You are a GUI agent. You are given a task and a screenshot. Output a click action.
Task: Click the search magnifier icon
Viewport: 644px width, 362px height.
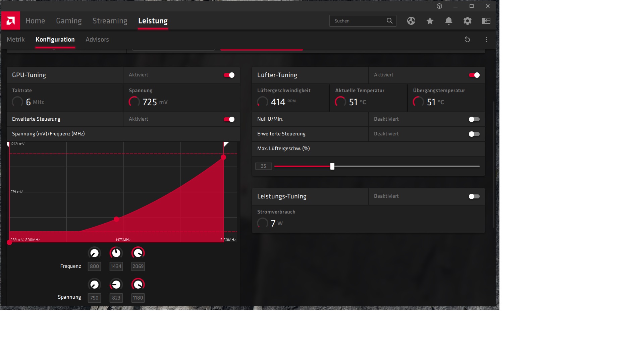(389, 21)
